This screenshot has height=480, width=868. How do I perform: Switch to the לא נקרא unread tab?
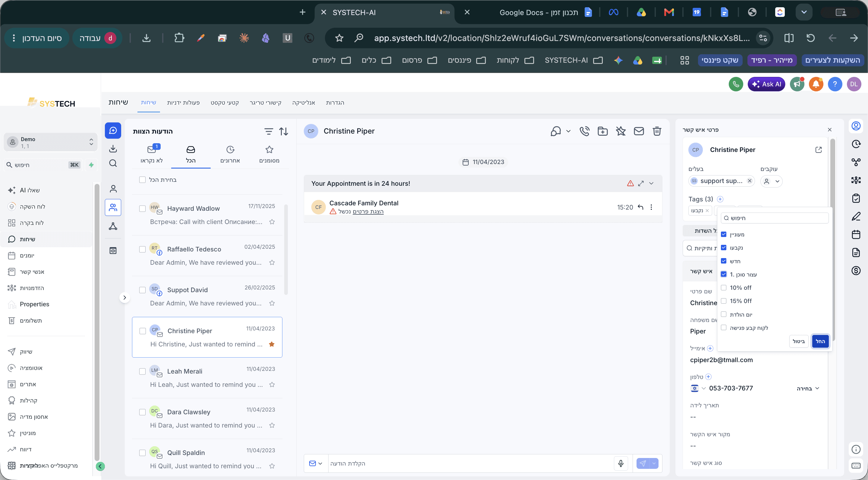coord(152,154)
